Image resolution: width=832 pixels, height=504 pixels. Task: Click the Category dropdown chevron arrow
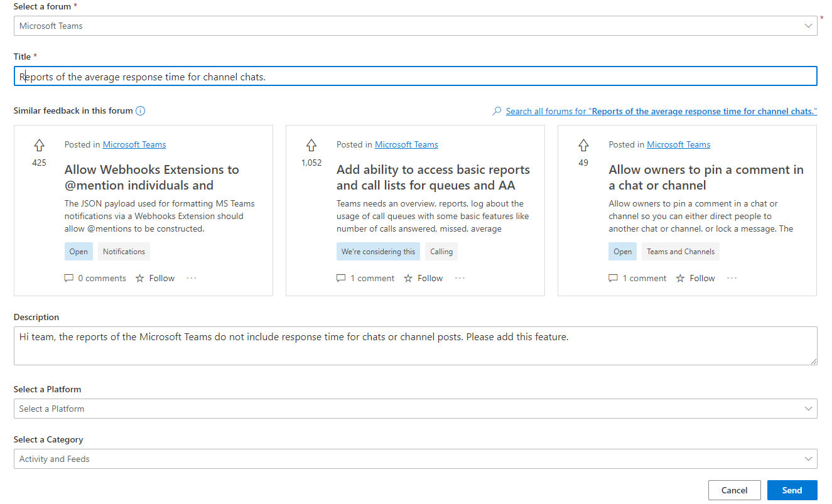click(808, 459)
